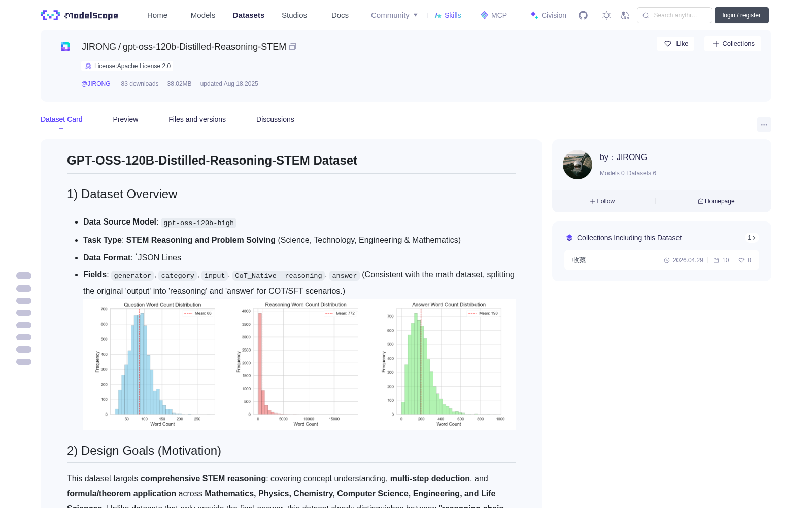Switch language with the translate icon

point(625,15)
